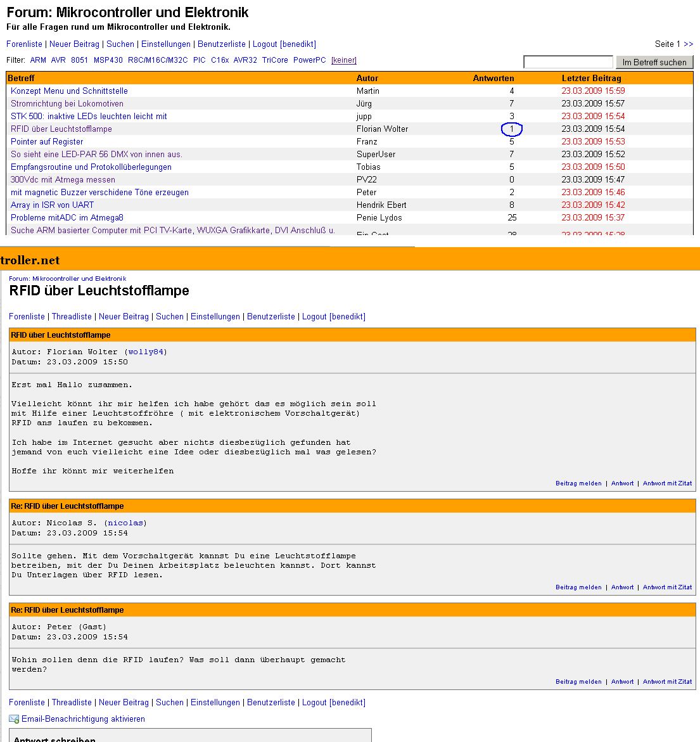Apply the AVR32 filter
The height and width of the screenshot is (742, 700).
tap(245, 60)
